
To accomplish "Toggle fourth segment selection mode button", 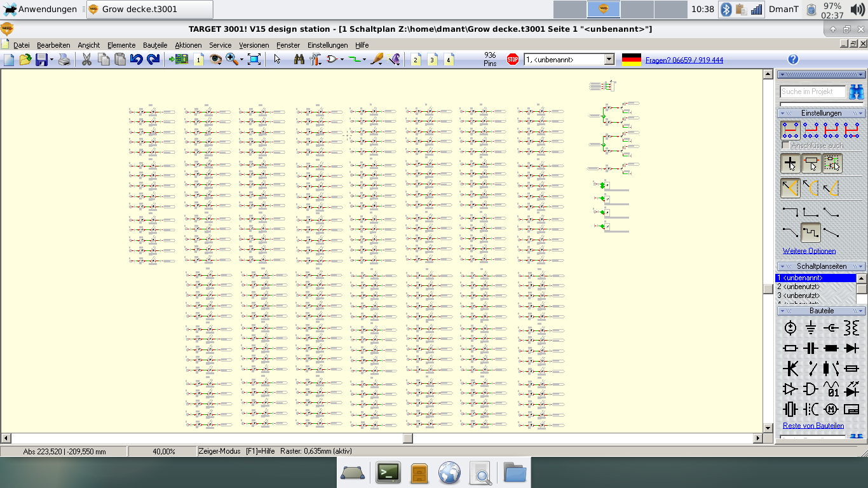I will click(x=851, y=131).
